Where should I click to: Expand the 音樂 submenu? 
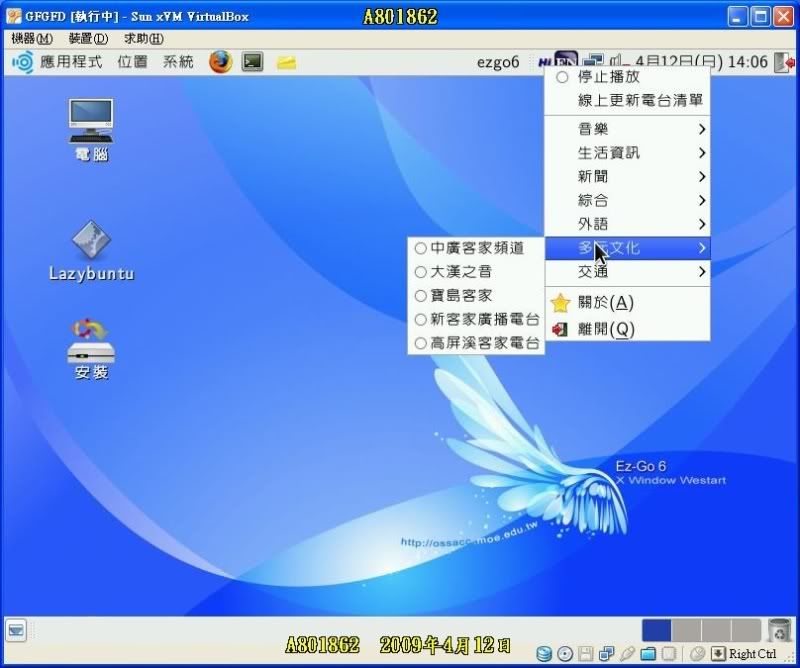[628, 129]
